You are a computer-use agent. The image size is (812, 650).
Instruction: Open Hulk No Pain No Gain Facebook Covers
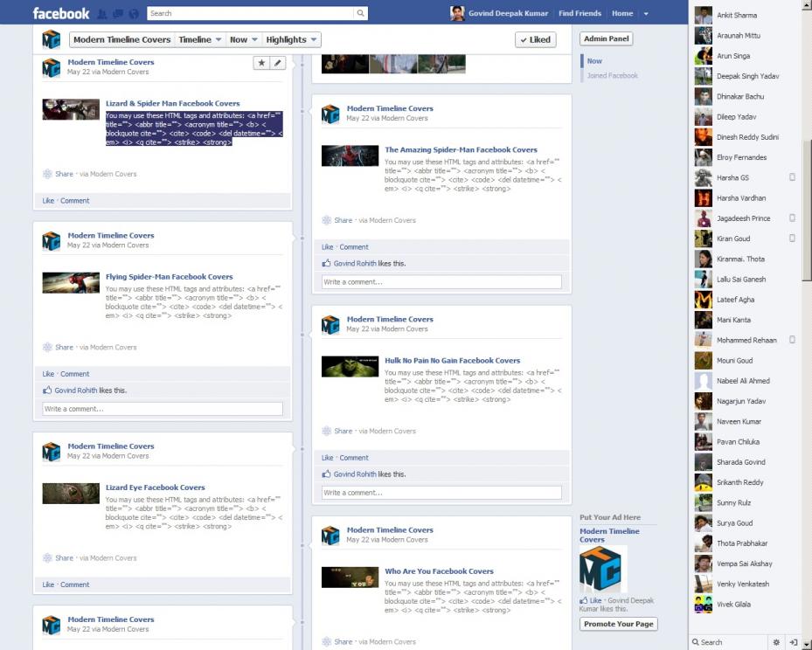(x=452, y=361)
